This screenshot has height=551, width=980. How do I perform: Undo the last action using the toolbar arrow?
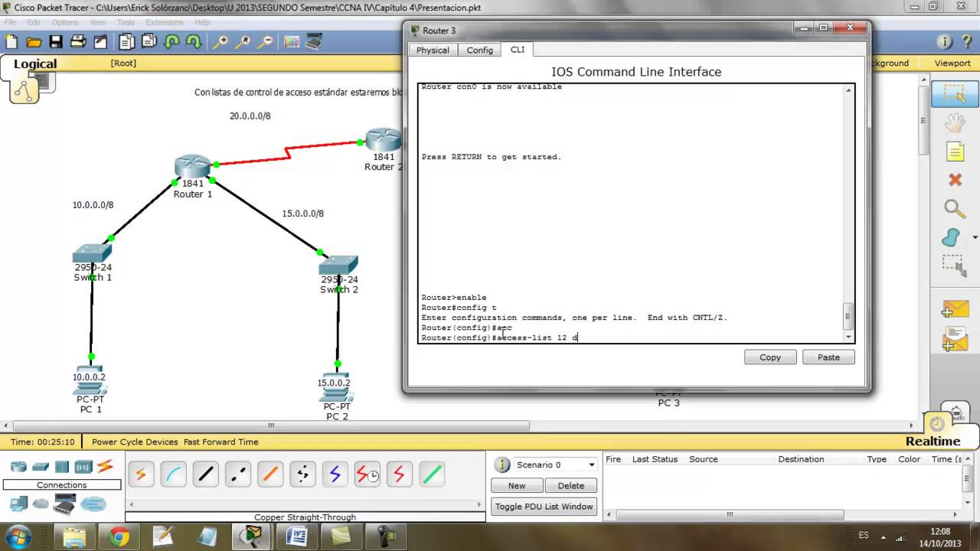[x=171, y=42]
